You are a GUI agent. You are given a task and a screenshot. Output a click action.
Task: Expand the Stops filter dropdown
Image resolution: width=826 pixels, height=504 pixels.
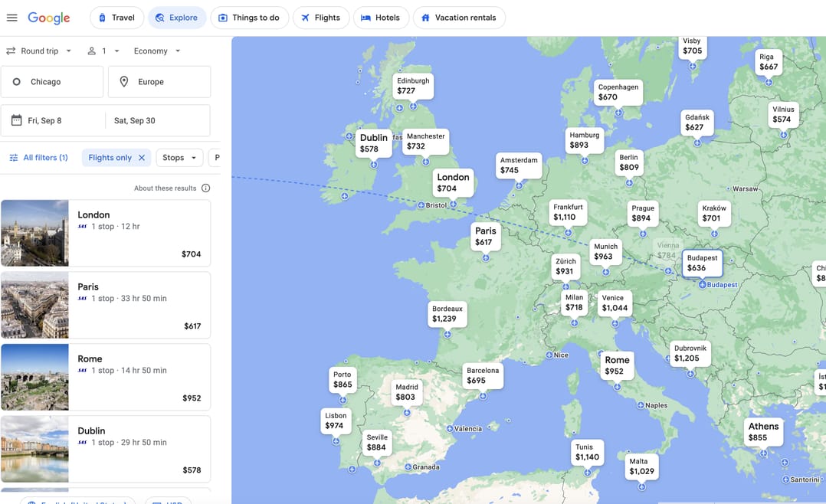[x=179, y=158]
